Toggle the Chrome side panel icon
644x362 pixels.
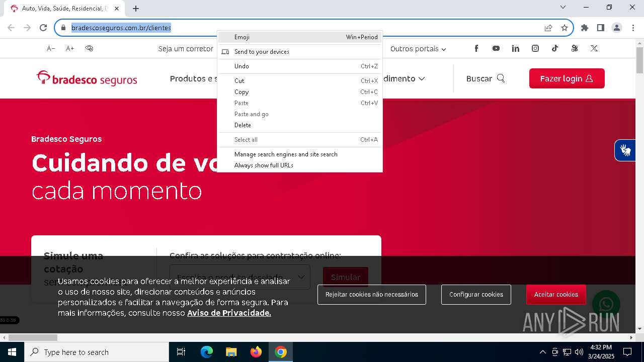(x=601, y=28)
